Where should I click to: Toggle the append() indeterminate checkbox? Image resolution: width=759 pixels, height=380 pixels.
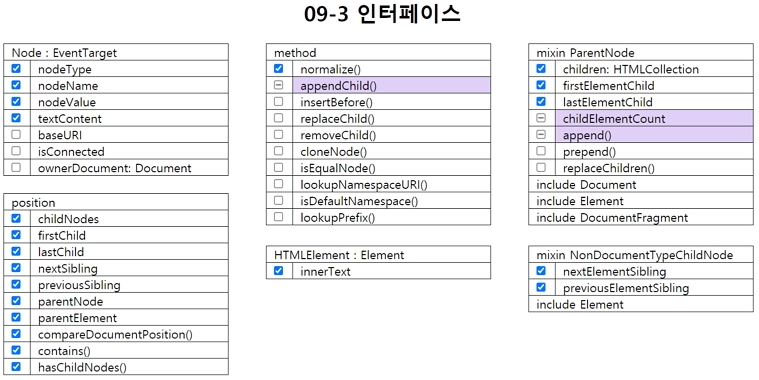pos(541,134)
